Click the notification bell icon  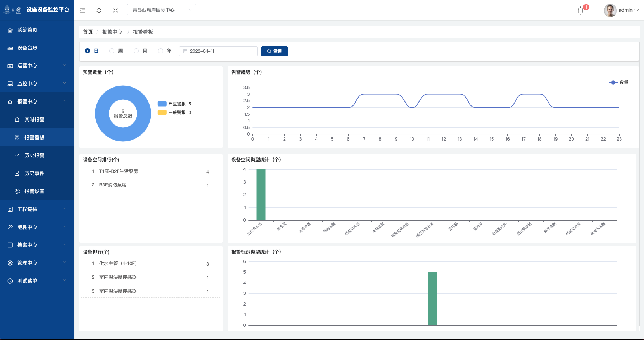pyautogui.click(x=581, y=11)
